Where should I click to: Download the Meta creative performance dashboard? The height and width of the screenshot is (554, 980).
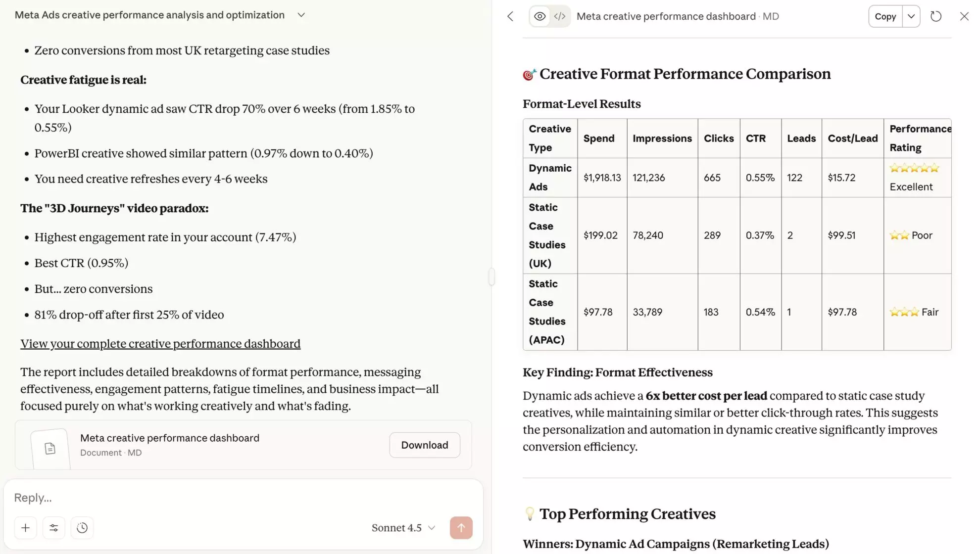[x=424, y=445]
